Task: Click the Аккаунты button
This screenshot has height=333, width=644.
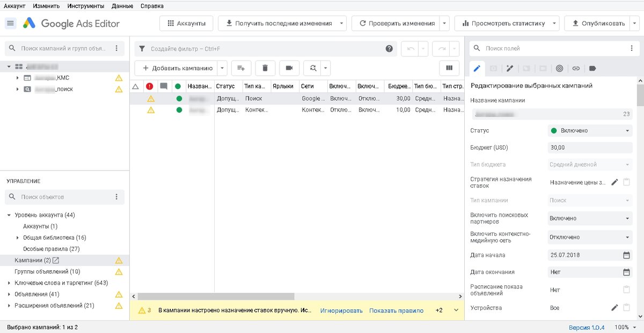Action: point(186,24)
